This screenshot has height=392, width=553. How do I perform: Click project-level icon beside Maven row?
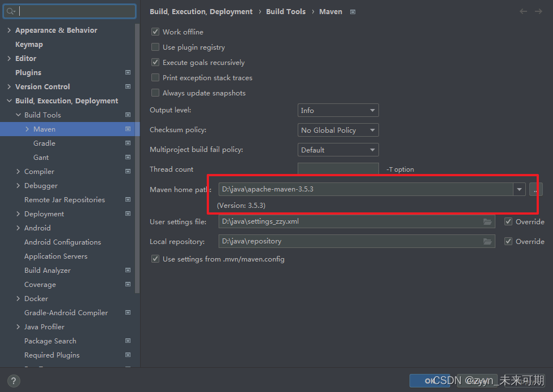(x=128, y=129)
